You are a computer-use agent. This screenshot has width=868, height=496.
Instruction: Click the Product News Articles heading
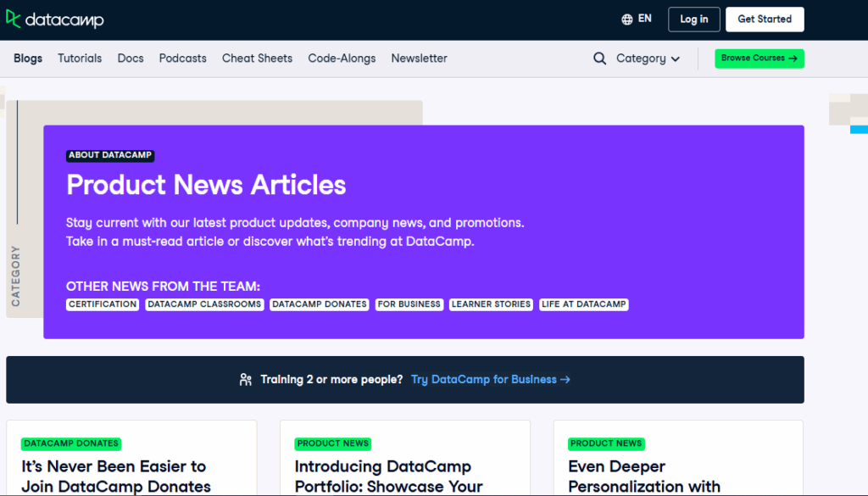pyautogui.click(x=206, y=185)
